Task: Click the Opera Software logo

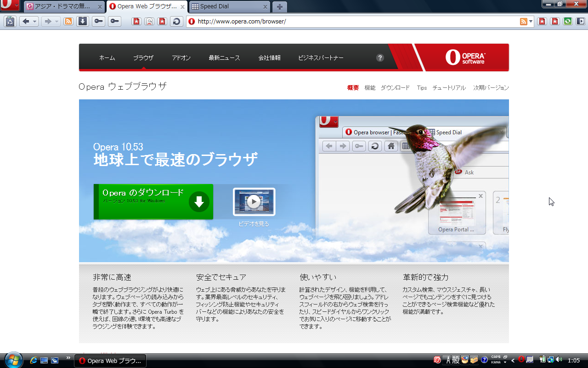Action: [x=465, y=57]
